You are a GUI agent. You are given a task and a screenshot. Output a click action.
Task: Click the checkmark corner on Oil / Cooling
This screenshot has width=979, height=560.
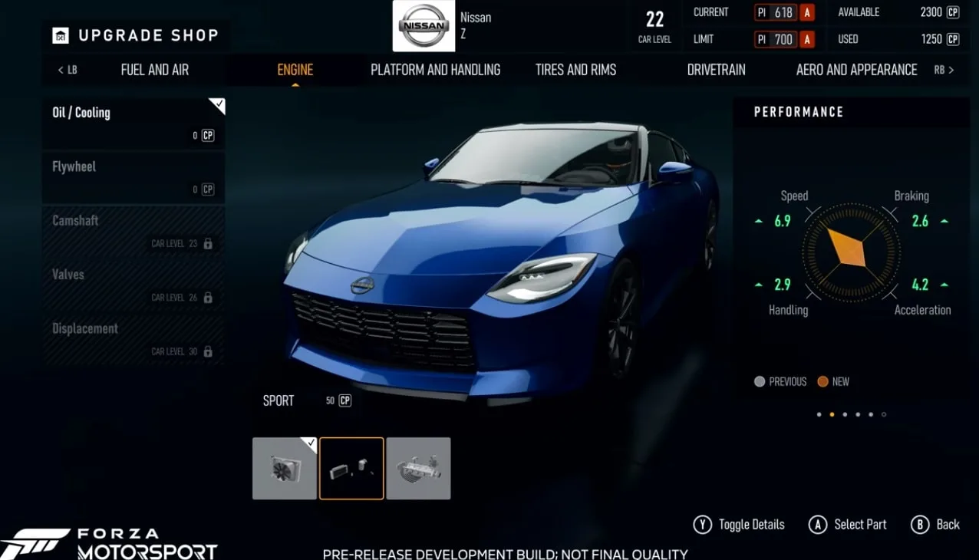point(218,105)
